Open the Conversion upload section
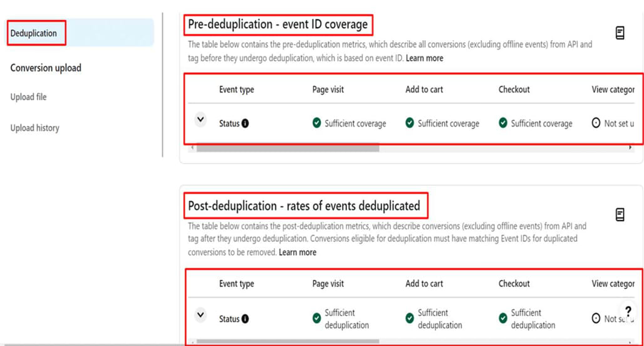Viewport: 644px width, 346px height. (x=46, y=68)
